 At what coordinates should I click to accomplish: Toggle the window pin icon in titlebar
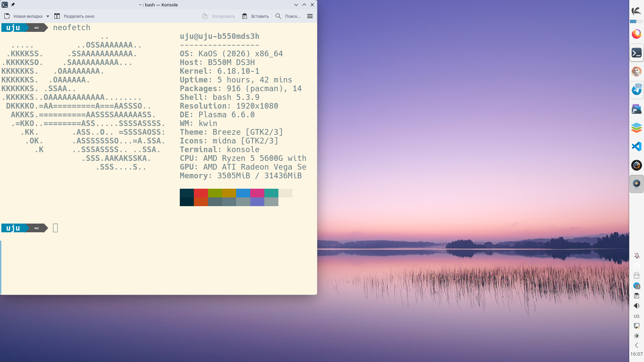pyautogui.click(x=13, y=5)
